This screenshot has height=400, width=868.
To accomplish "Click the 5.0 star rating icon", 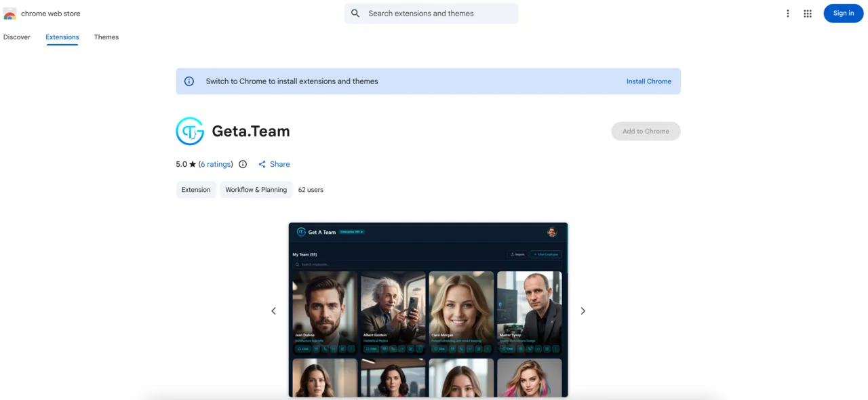I will click(x=193, y=164).
